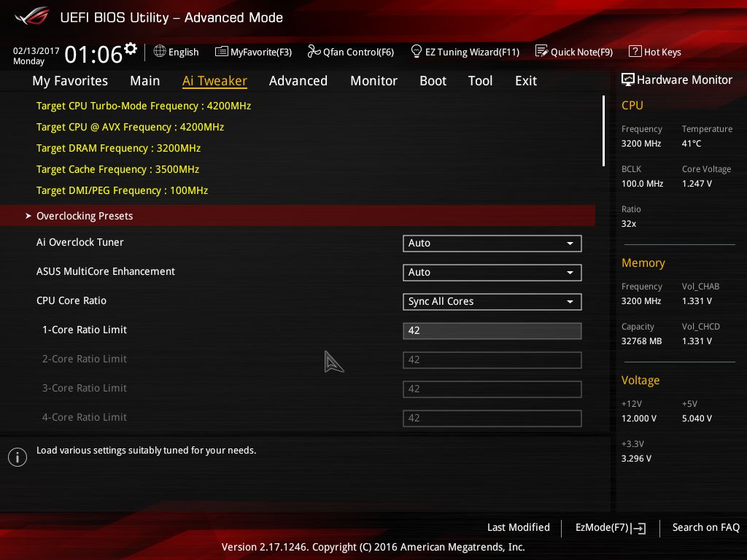Click the Hardware Monitor screen icon
This screenshot has height=560, width=747.
[627, 79]
